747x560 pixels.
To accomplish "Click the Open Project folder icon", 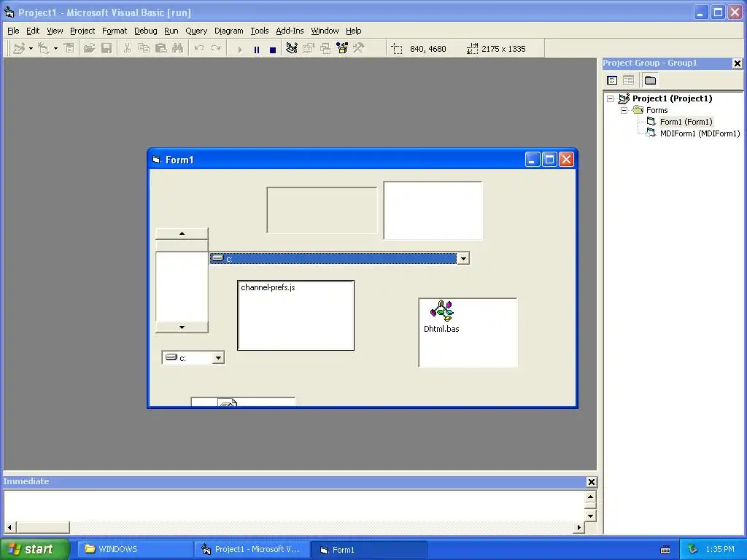I will (89, 48).
